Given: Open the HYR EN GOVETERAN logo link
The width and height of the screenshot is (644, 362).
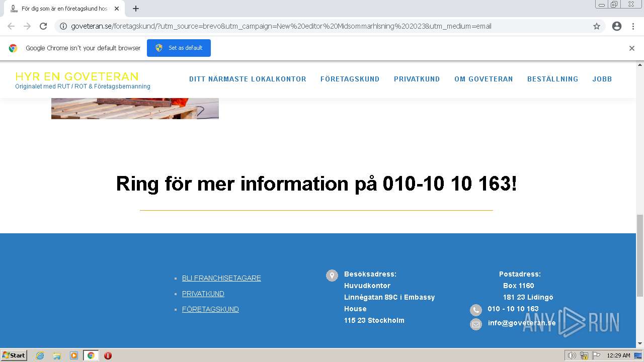Looking at the screenshot, I should pyautogui.click(x=77, y=76).
